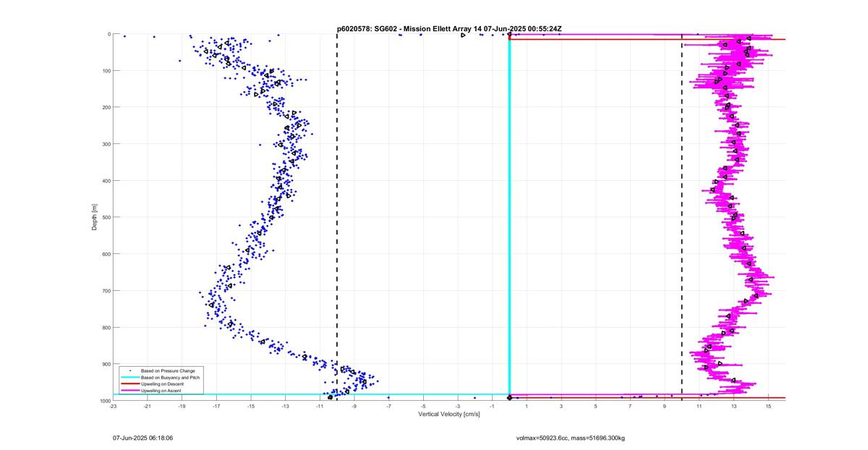
Task: Click the 'volmax=50923.6cc, mass=51696.300kg' footer text
Action: (570, 438)
